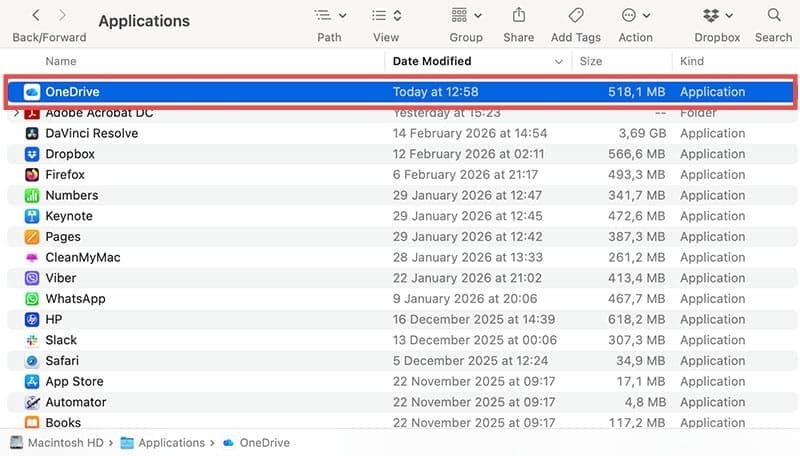Select the Slack icon
This screenshot has width=800, height=456.
click(x=32, y=340)
